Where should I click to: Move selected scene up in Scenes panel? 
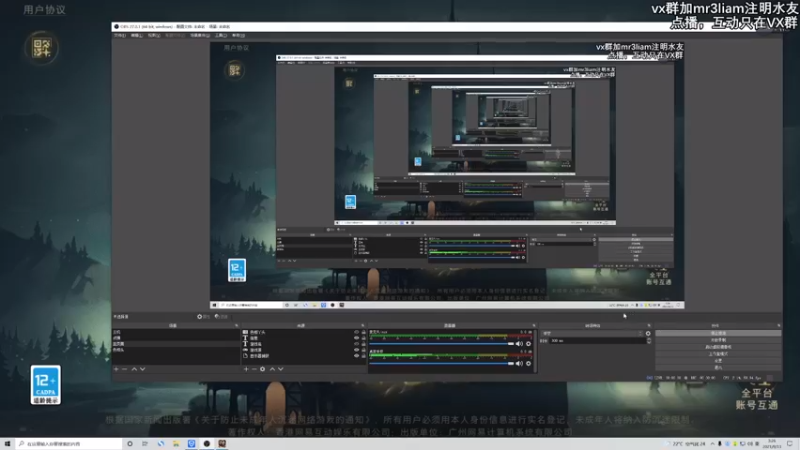coord(134,369)
